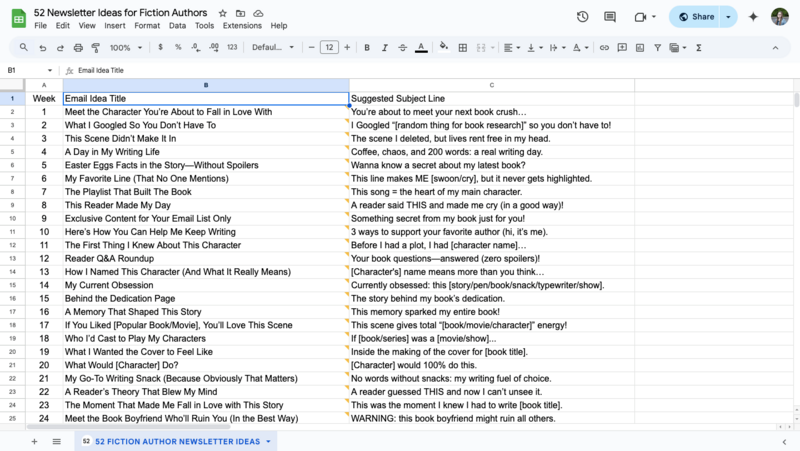Search the menus magnifier icon
Screen dimensions: 800x451
pyautogui.click(x=23, y=47)
